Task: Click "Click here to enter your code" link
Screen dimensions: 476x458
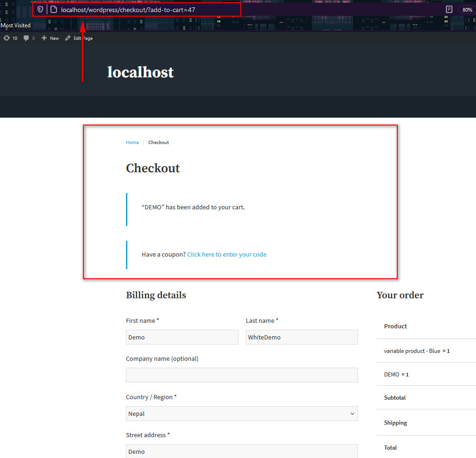Action: click(226, 254)
